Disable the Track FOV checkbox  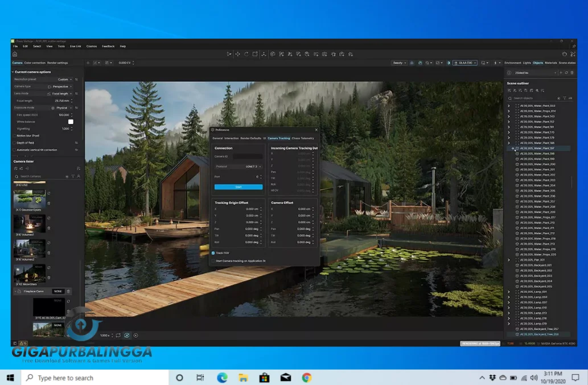click(213, 252)
